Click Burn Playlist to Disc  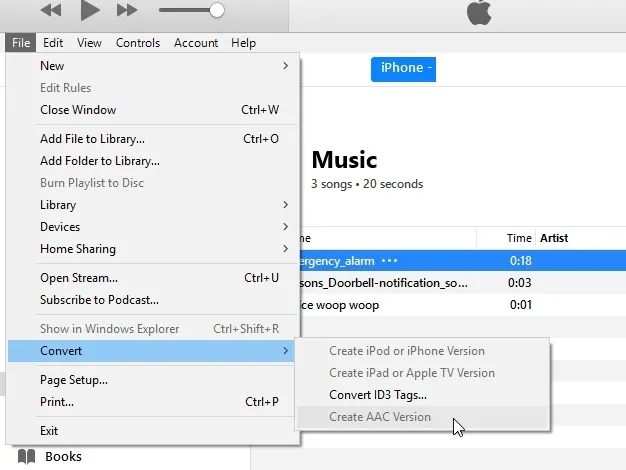(153, 183)
